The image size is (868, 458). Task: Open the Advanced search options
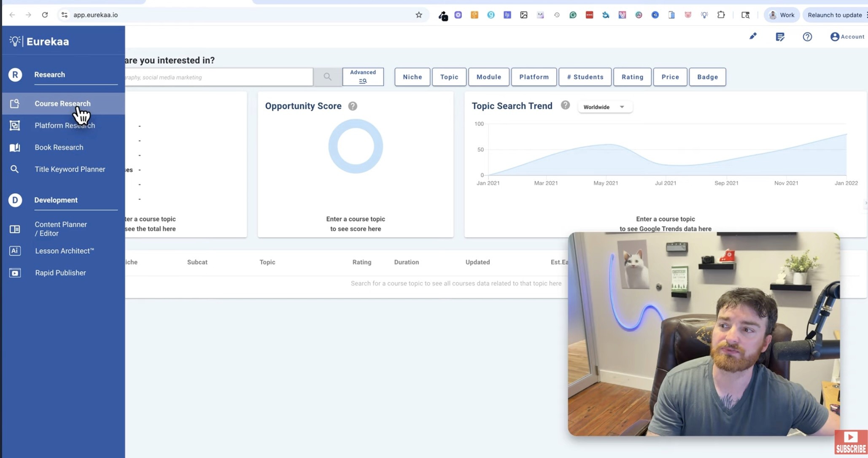[363, 77]
